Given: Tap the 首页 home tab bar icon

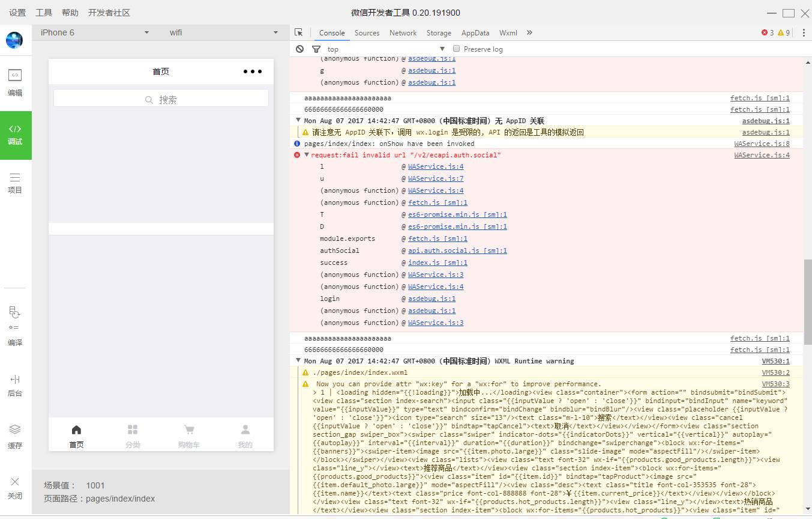Looking at the screenshot, I should [x=76, y=436].
